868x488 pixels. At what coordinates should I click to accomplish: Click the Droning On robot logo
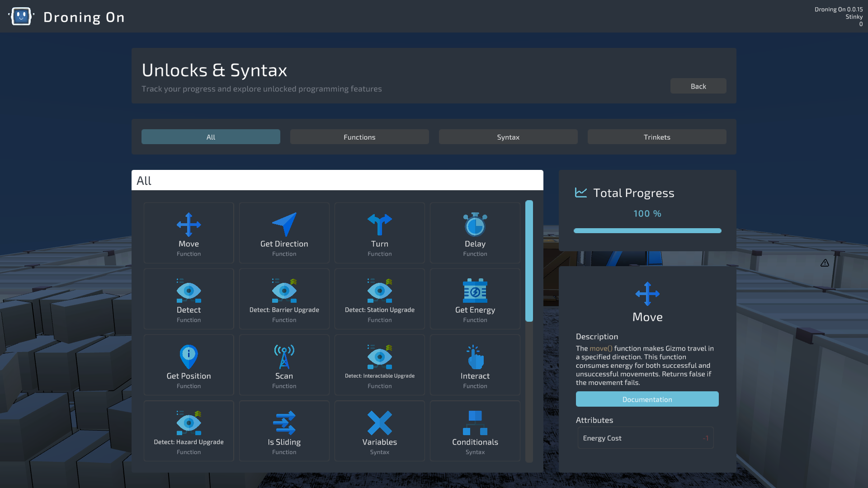point(21,16)
